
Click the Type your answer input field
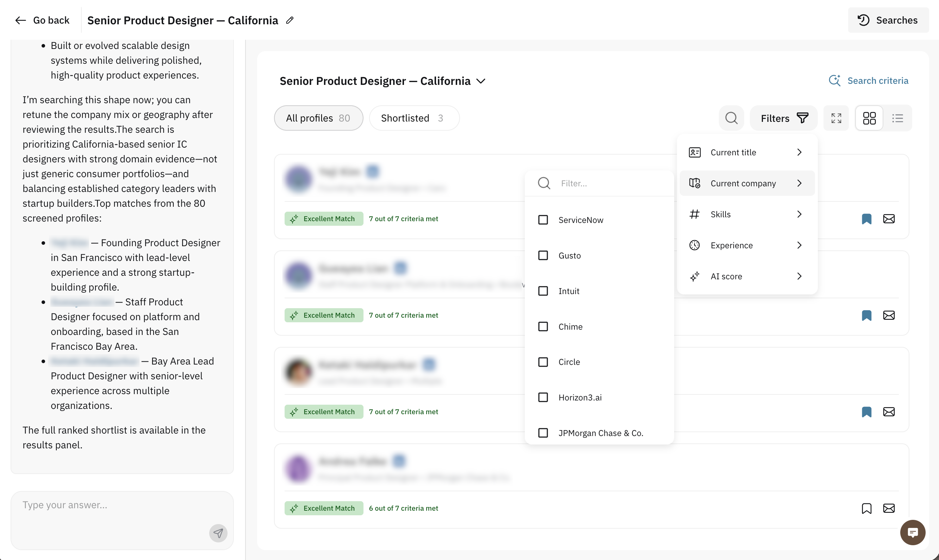(x=122, y=521)
